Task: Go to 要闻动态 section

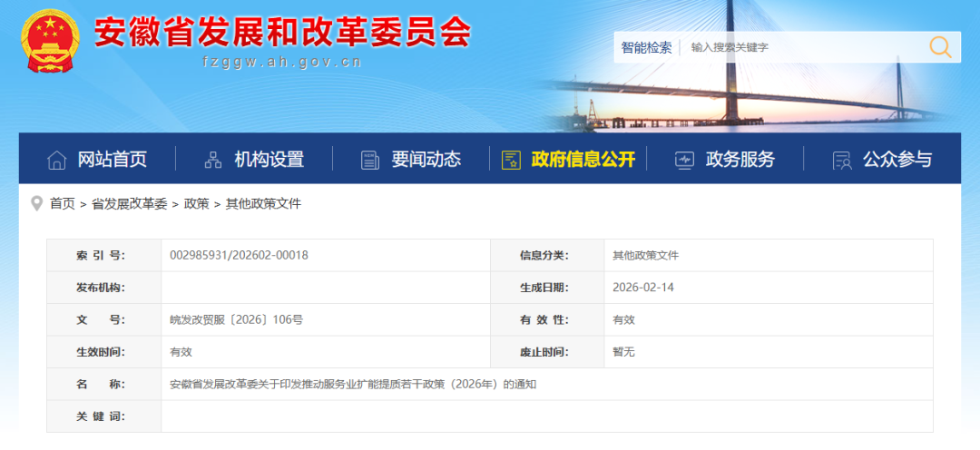Action: [426, 160]
